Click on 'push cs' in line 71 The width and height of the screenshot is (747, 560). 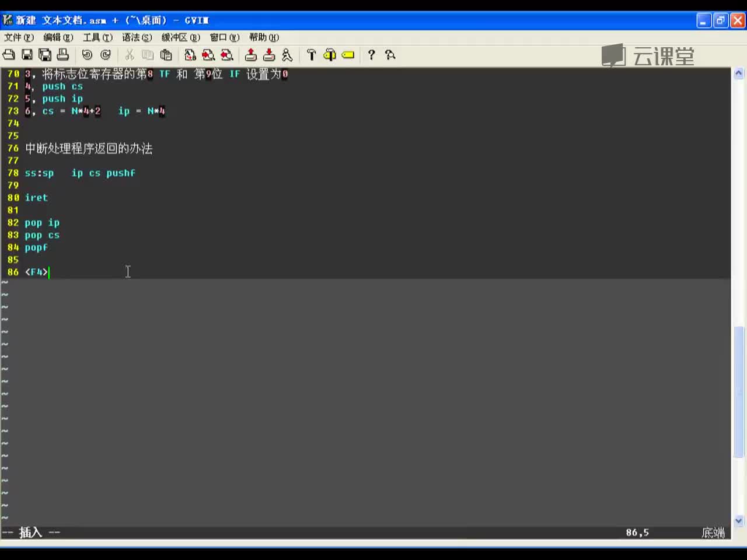click(62, 86)
